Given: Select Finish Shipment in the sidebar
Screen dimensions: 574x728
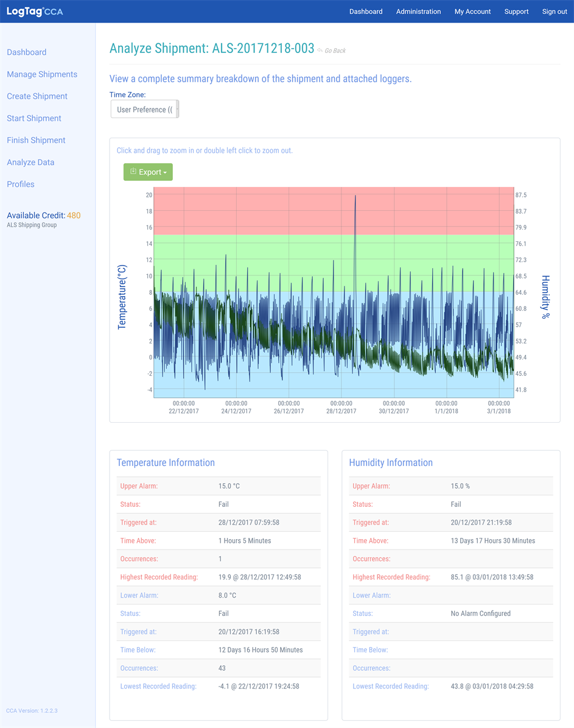Looking at the screenshot, I should coord(36,140).
